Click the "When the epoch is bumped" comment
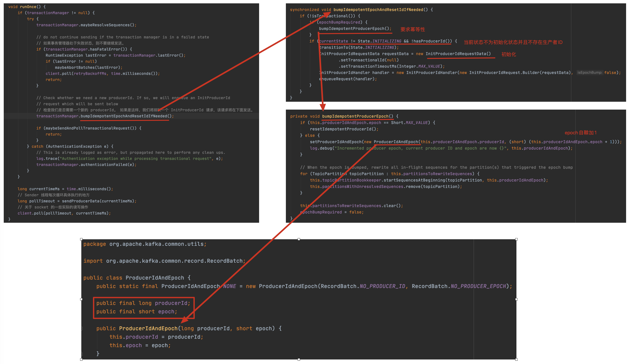 click(x=436, y=167)
